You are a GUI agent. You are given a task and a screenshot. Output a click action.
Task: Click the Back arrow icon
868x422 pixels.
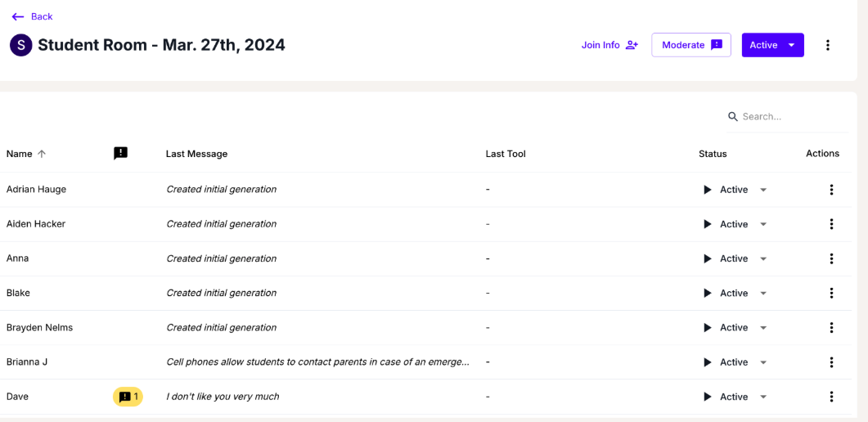(18, 16)
